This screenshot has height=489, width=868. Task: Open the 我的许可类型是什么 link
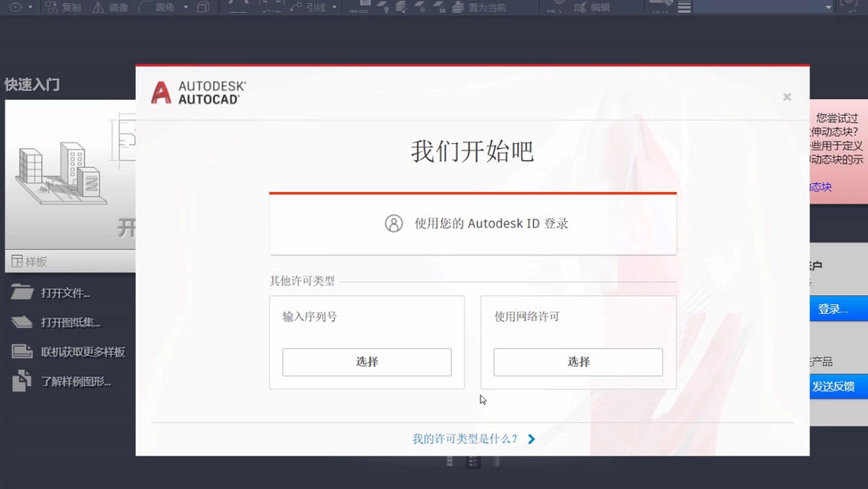[x=466, y=438]
